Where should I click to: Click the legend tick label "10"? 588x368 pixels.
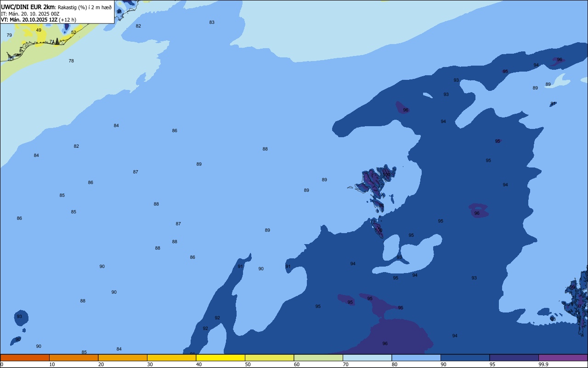point(52,364)
